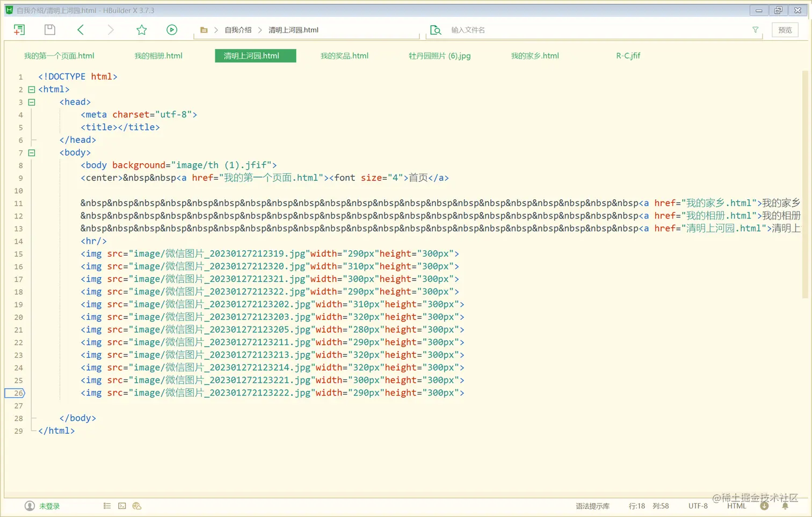Click the 行:18 line indicator
Screen dimensions: 812x517
point(637,506)
